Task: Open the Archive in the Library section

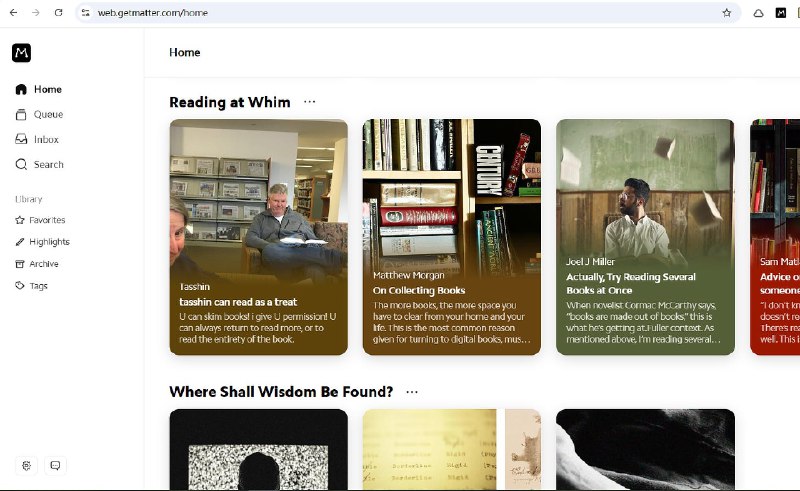Action: pyautogui.click(x=43, y=264)
